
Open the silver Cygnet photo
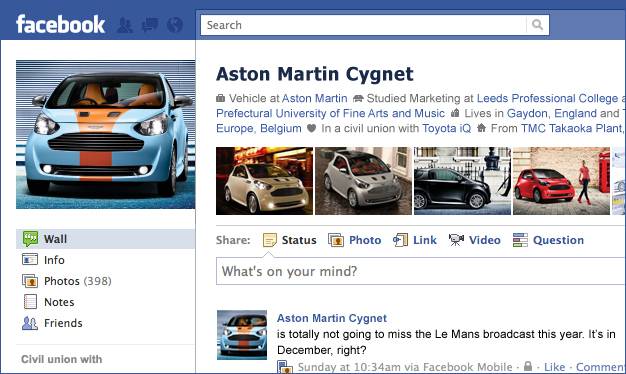click(x=363, y=181)
